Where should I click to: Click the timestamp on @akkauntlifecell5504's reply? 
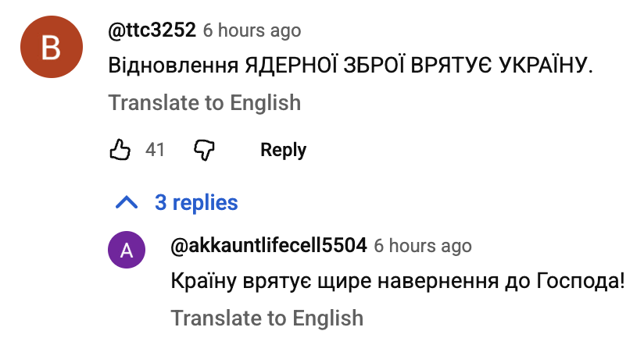pyautogui.click(x=423, y=246)
